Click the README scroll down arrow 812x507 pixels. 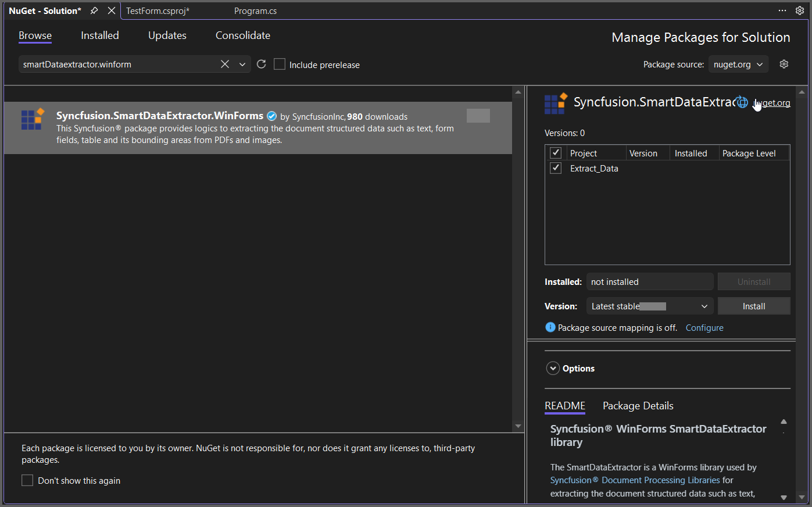tap(784, 497)
